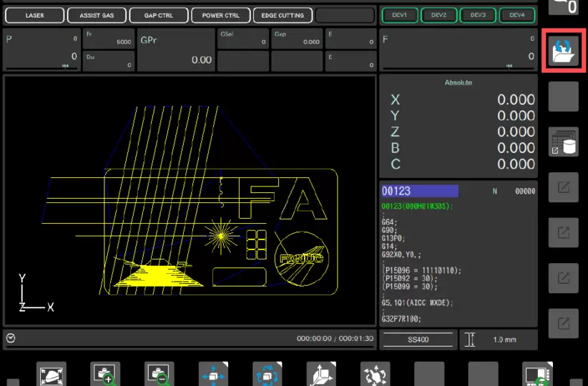Select the fit-to-view graphic icon
The image size is (588, 386).
click(x=52, y=374)
